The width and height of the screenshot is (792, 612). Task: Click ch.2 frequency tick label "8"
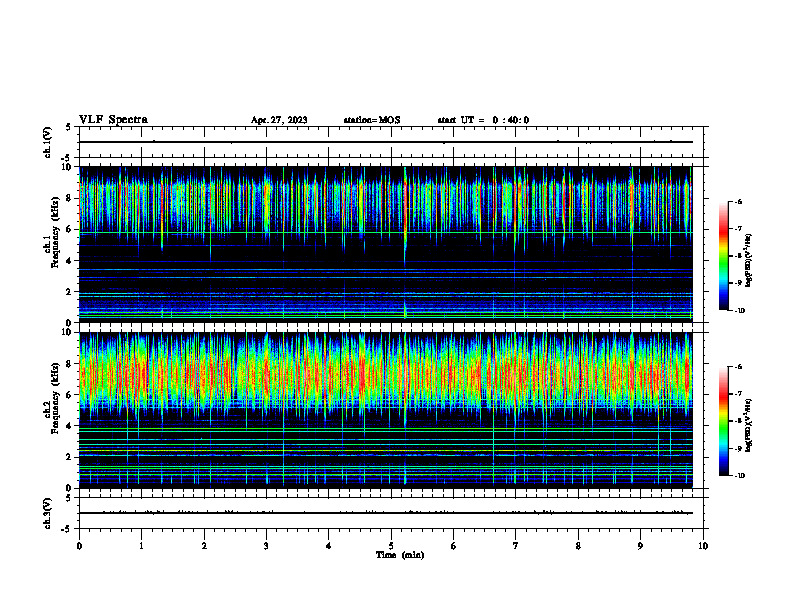[x=69, y=364]
